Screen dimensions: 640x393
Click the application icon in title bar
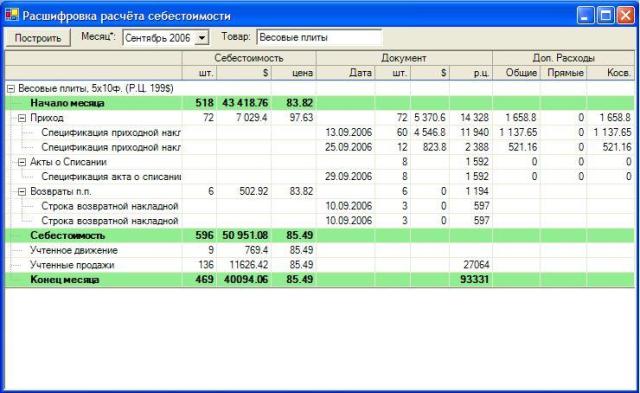[x=11, y=15]
